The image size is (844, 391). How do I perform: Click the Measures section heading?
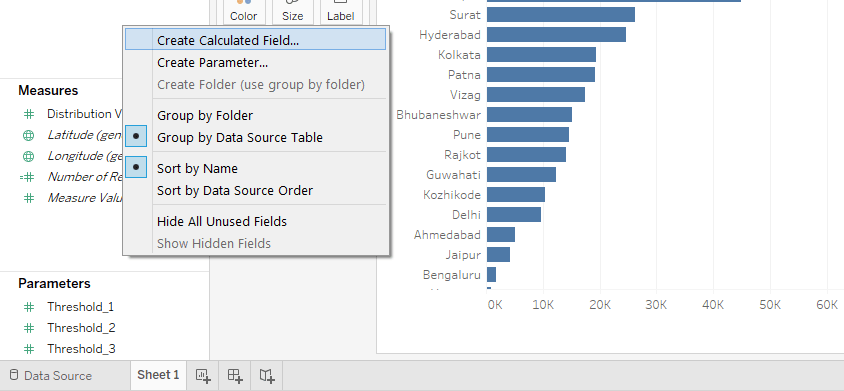click(x=48, y=90)
